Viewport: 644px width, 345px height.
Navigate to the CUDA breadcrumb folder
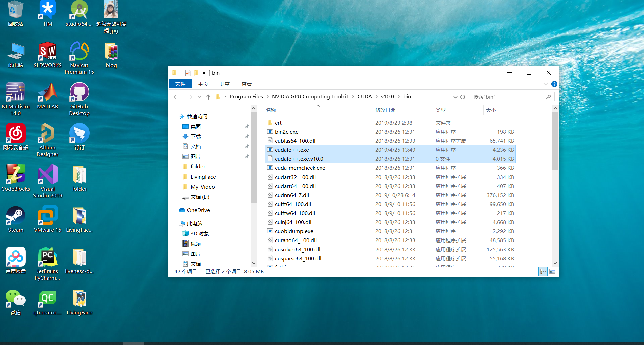pos(365,96)
